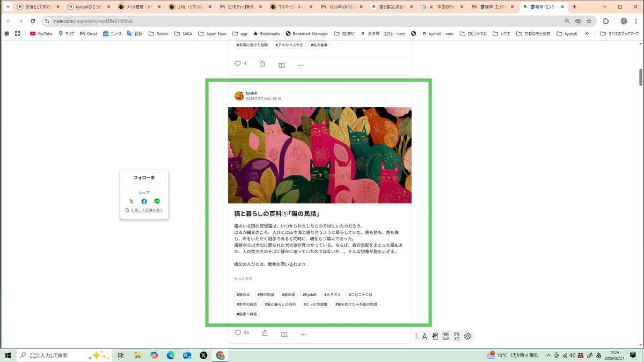Open Chrome extensions puzzle icon
This screenshot has width=644, height=362.
click(x=606, y=21)
